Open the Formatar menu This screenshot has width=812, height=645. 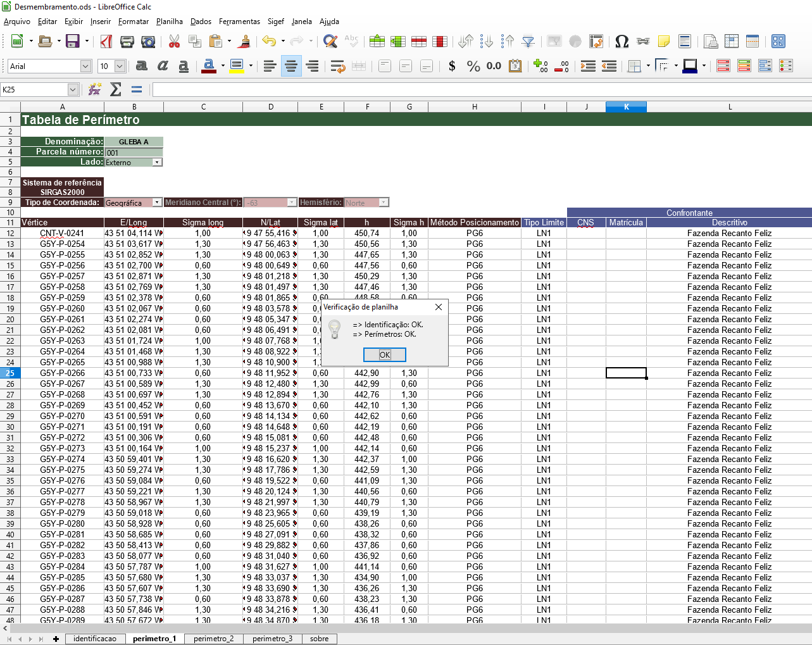[x=134, y=22]
